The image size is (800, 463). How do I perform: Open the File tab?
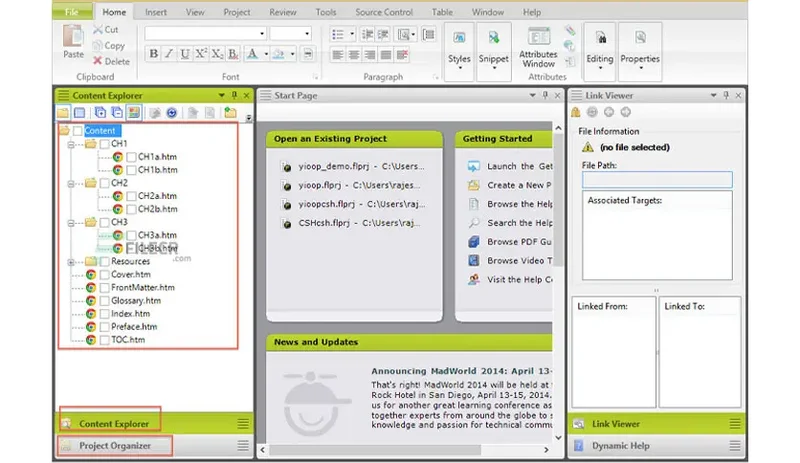click(72, 12)
